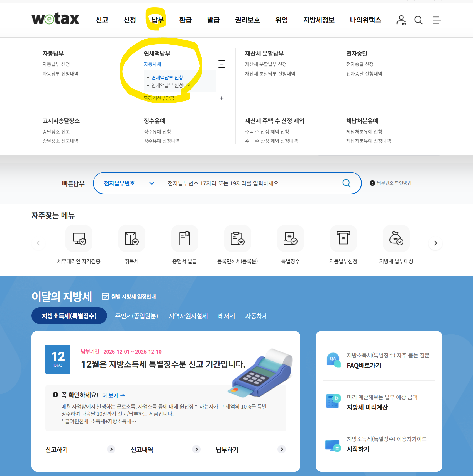Advance the frequent menu carousel with right arrow
The height and width of the screenshot is (476, 473).
[435, 243]
